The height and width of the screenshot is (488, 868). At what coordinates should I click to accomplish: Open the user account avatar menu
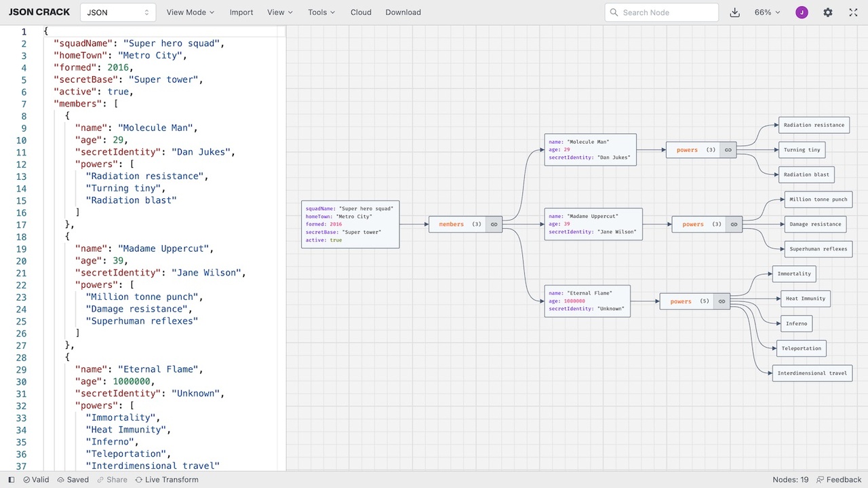pyautogui.click(x=802, y=12)
